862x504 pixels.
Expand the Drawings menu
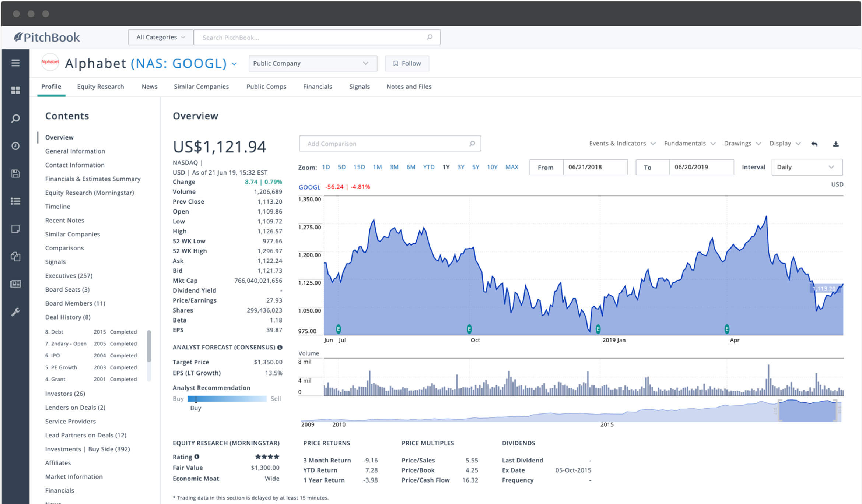click(x=742, y=143)
